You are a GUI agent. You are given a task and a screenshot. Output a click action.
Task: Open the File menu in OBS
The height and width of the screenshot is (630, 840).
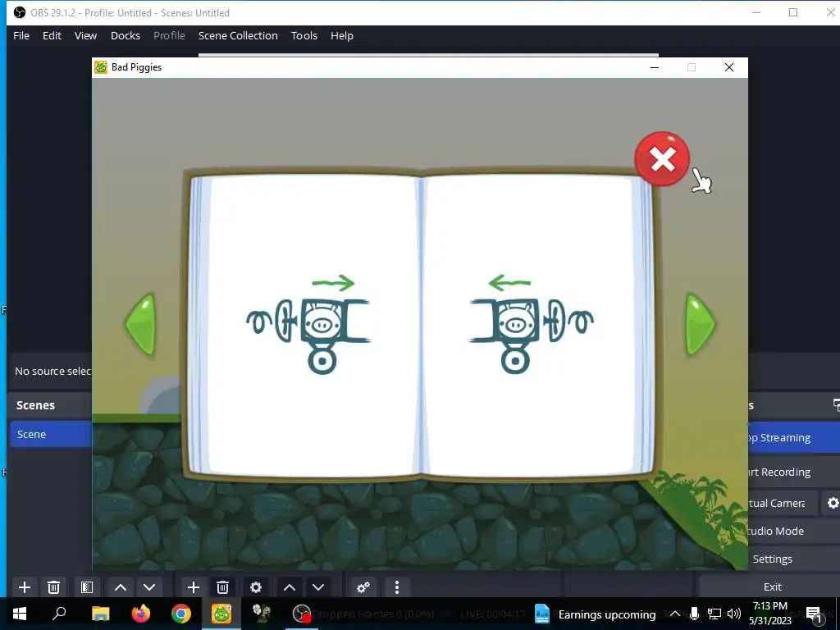tap(21, 35)
